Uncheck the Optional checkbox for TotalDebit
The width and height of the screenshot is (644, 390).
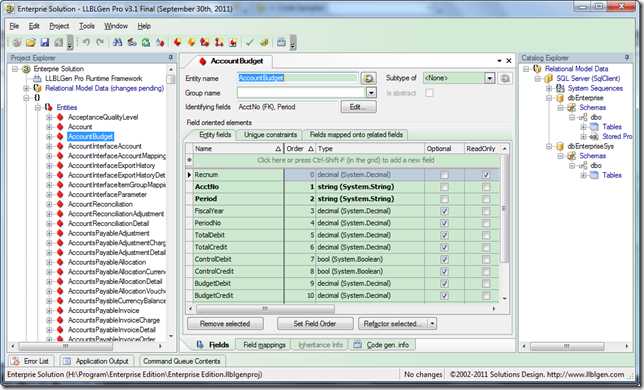pyautogui.click(x=444, y=236)
